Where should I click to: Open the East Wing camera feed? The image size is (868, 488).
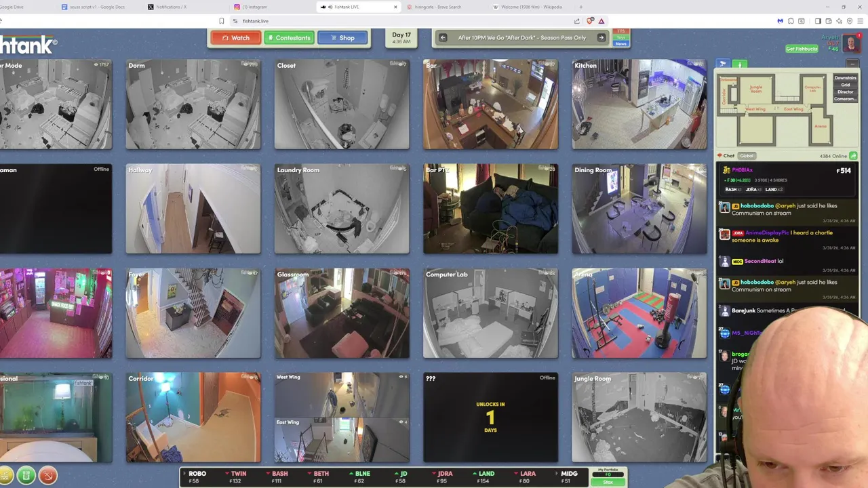(x=342, y=440)
